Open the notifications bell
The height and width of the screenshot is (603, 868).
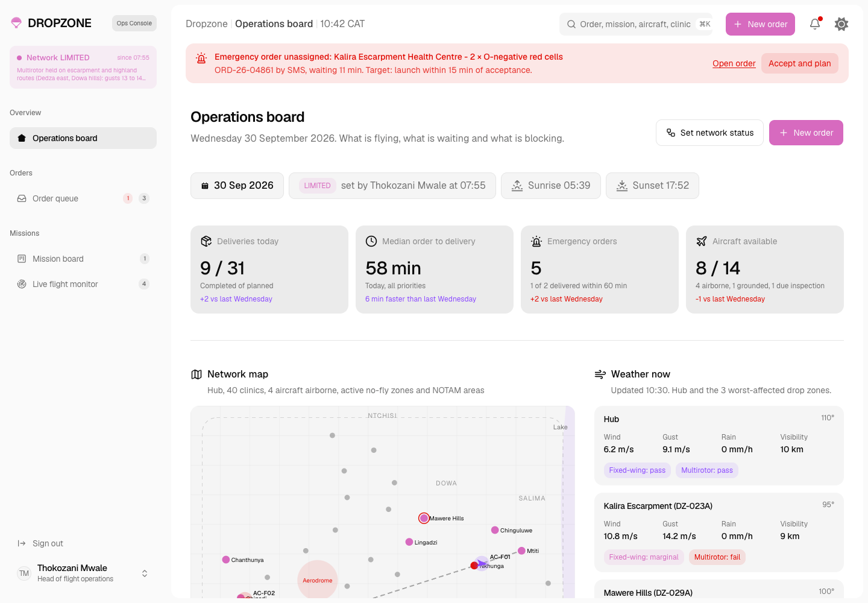[815, 24]
